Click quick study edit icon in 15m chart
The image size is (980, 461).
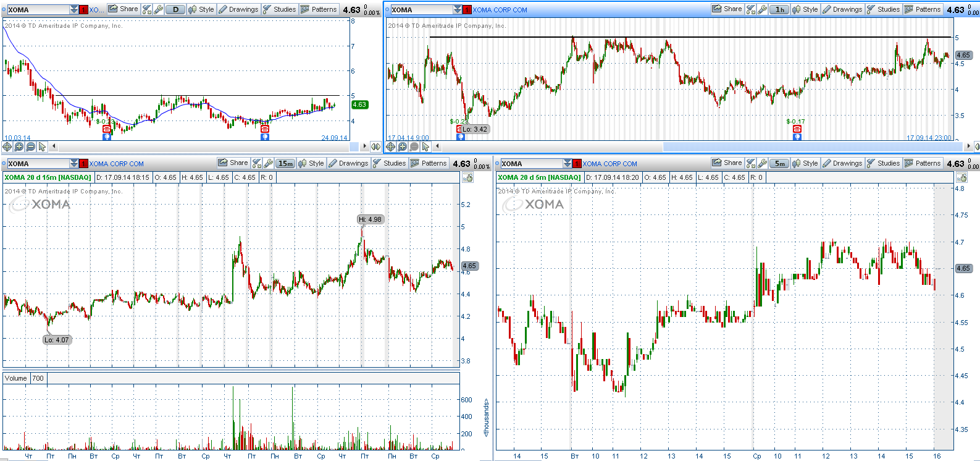pos(257,163)
